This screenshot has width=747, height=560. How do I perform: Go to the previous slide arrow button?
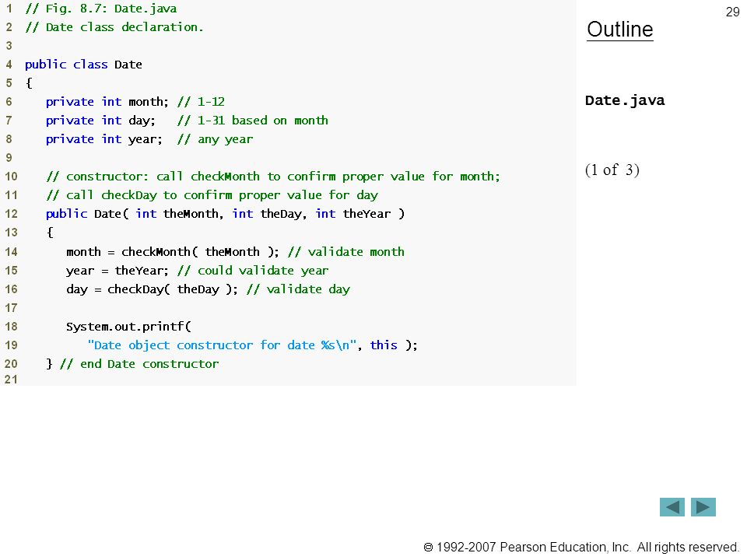tap(672, 507)
